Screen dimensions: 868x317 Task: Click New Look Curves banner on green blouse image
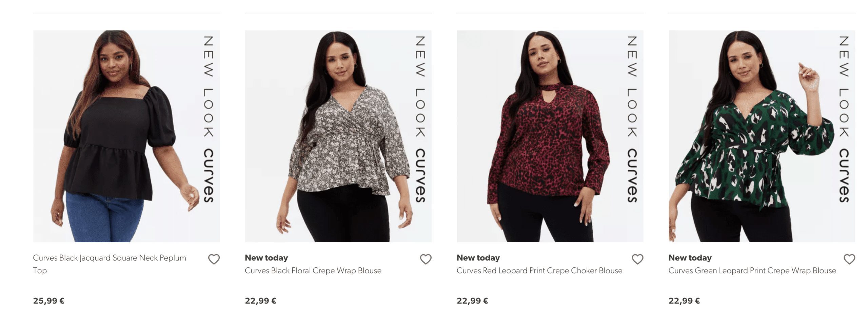click(x=844, y=119)
